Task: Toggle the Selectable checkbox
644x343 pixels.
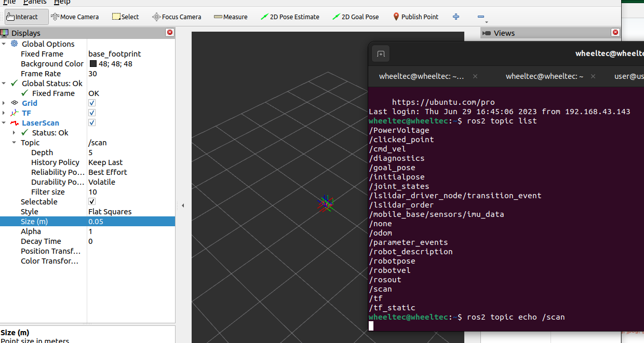Action: click(92, 201)
